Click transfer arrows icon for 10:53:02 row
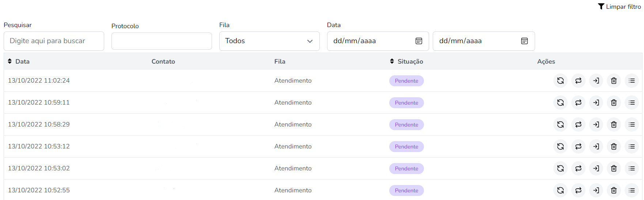 (578, 169)
